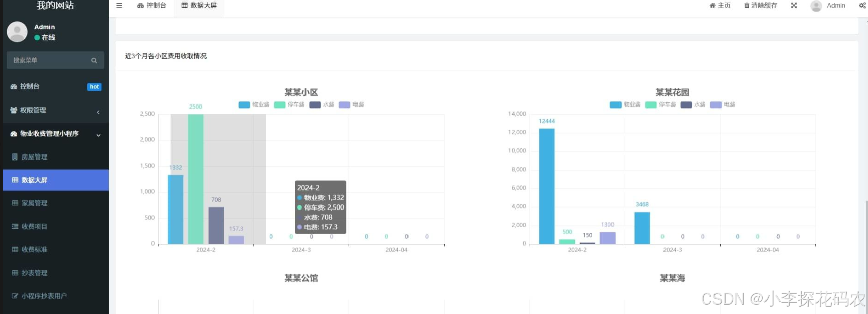
Task: Toggle 电费 legend in 某某花园 chart
Action: [723, 105]
